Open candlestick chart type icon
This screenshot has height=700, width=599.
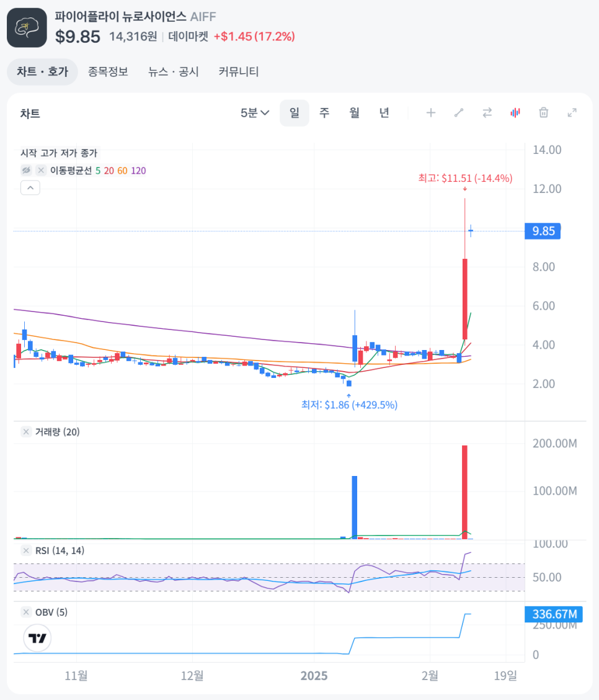coord(515,113)
